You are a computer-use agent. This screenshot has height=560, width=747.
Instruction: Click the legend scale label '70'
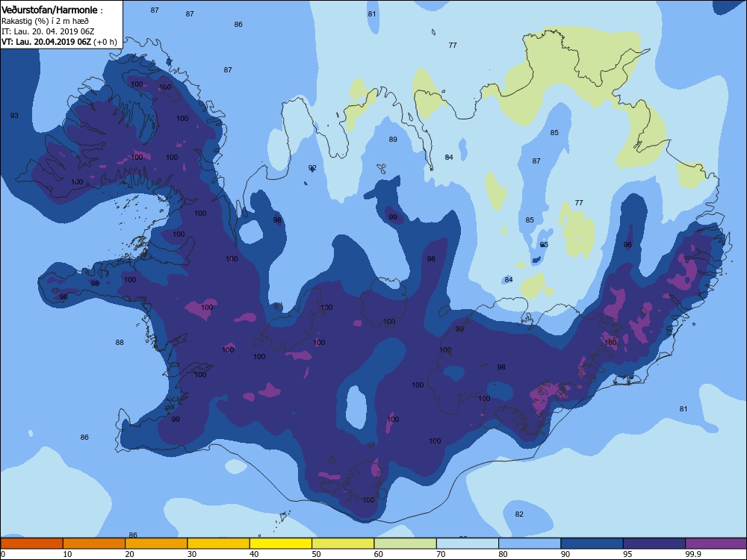tap(441, 554)
